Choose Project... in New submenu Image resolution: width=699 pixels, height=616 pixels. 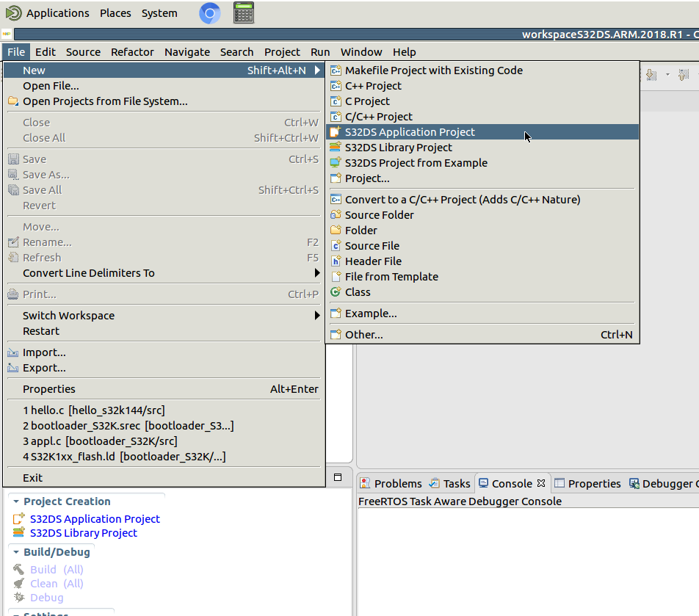[483, 178]
